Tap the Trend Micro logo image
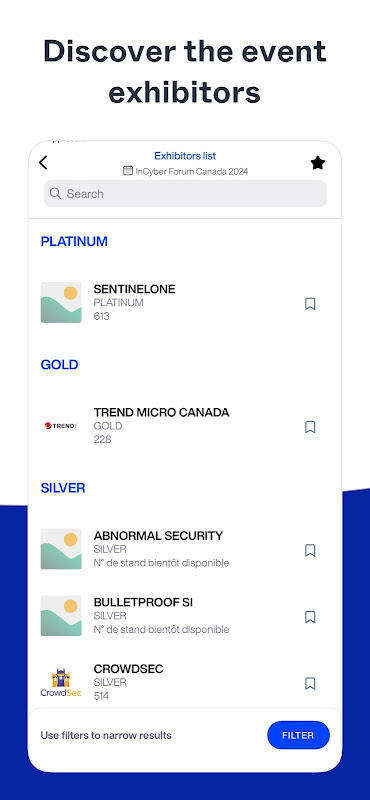Image resolution: width=370 pixels, height=800 pixels. (x=61, y=426)
